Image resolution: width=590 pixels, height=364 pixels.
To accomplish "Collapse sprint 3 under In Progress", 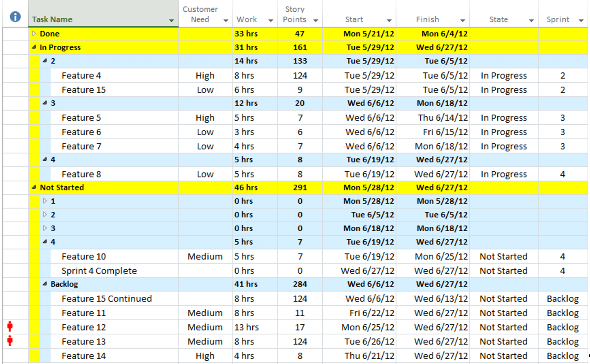I will 45,103.
